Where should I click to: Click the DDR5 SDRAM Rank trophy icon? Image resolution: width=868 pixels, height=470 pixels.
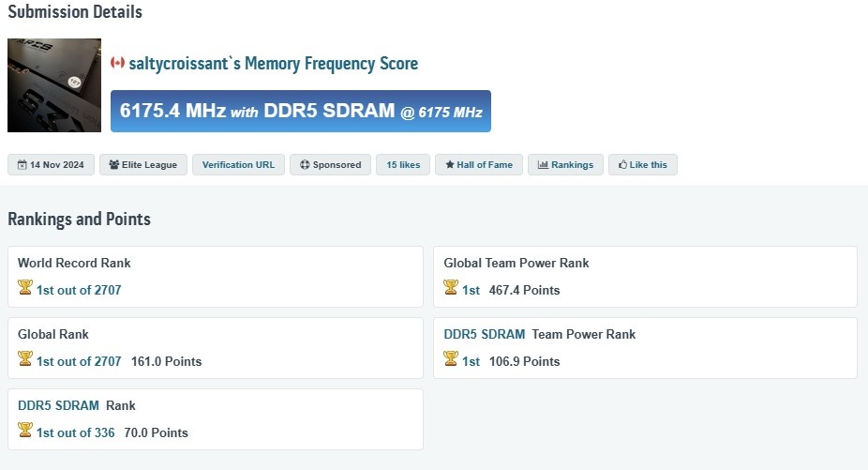pos(25,430)
